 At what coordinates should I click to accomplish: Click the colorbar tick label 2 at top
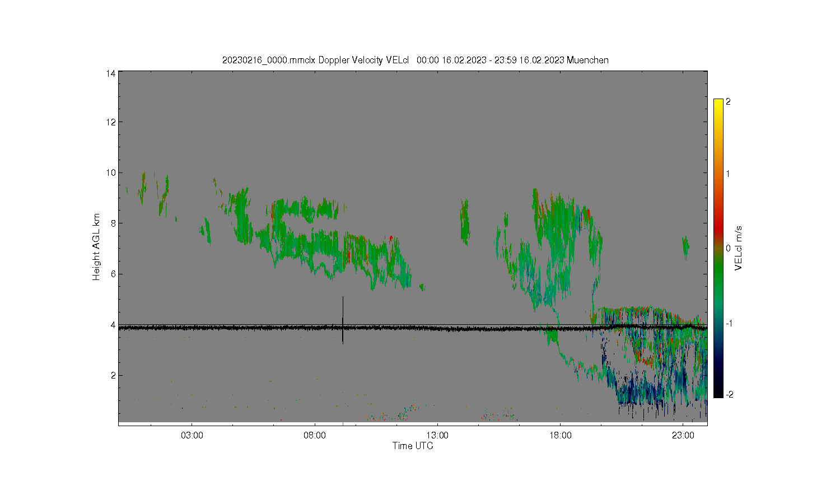728,102
